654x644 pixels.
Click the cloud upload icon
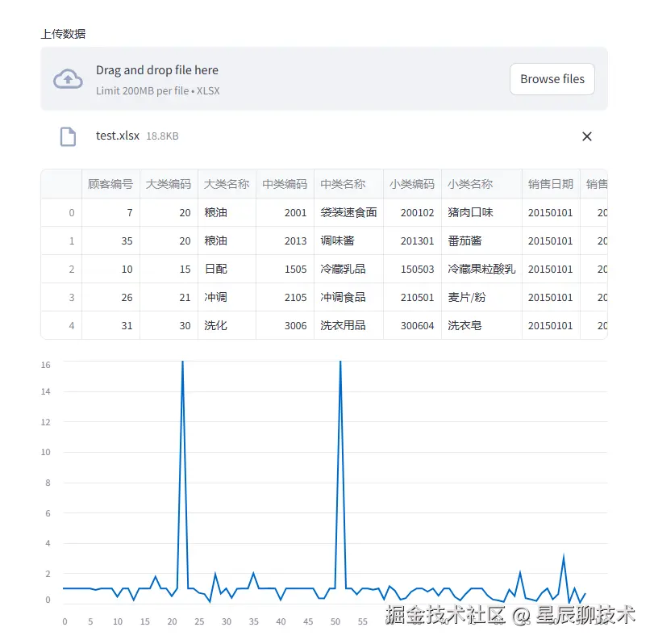[68, 79]
